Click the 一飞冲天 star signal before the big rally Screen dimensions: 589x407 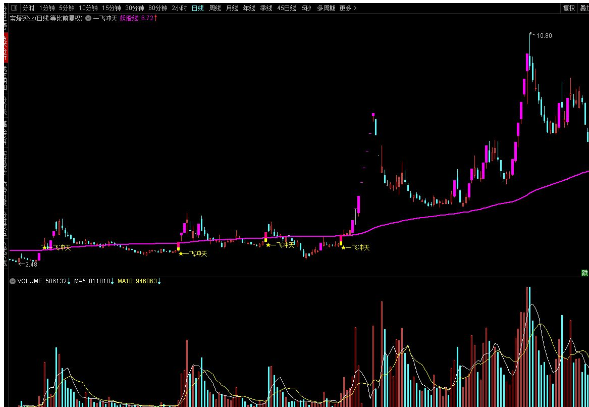point(356,248)
